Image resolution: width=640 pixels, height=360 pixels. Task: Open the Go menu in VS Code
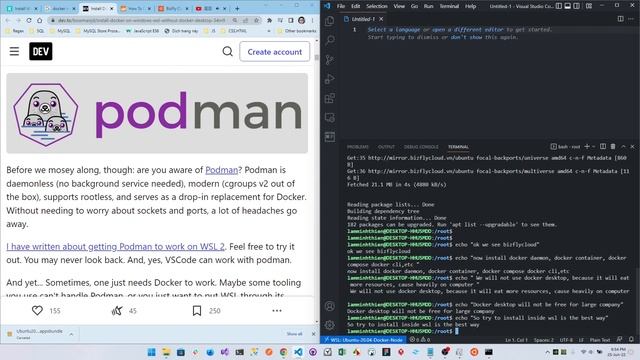[414, 6]
